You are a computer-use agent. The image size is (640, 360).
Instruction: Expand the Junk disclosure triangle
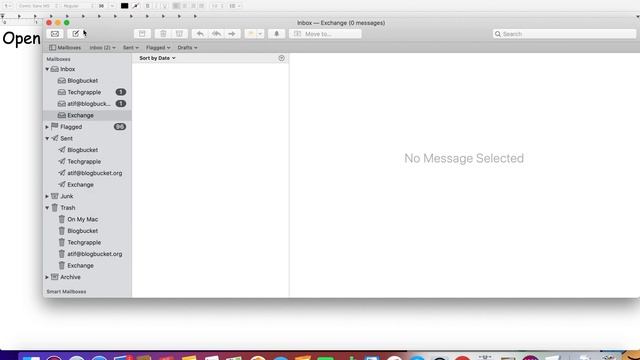(x=47, y=196)
